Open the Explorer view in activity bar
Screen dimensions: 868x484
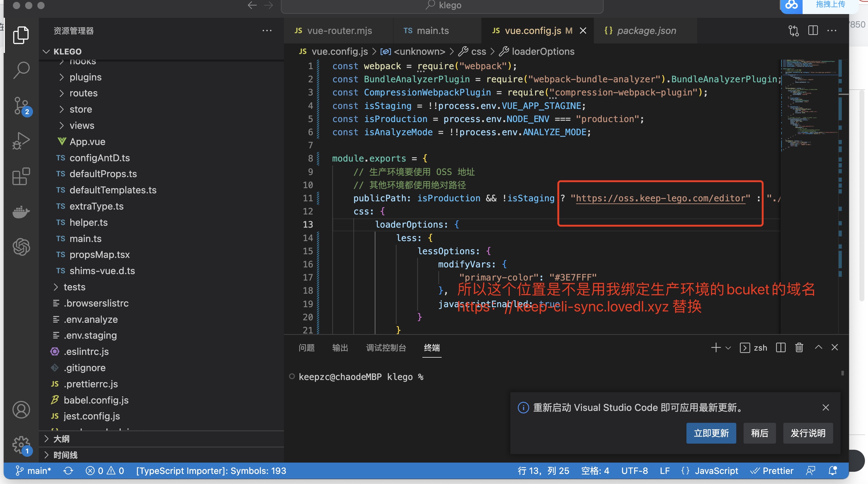pos(21,35)
